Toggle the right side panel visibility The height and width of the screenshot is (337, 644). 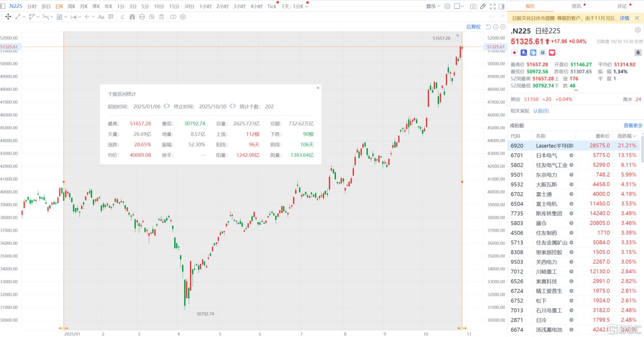(x=502, y=6)
